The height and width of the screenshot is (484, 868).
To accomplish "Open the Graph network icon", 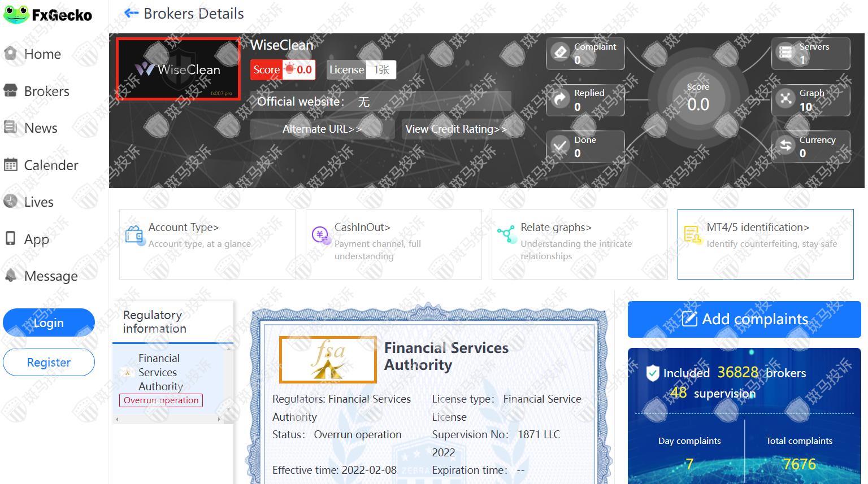I will [x=785, y=99].
